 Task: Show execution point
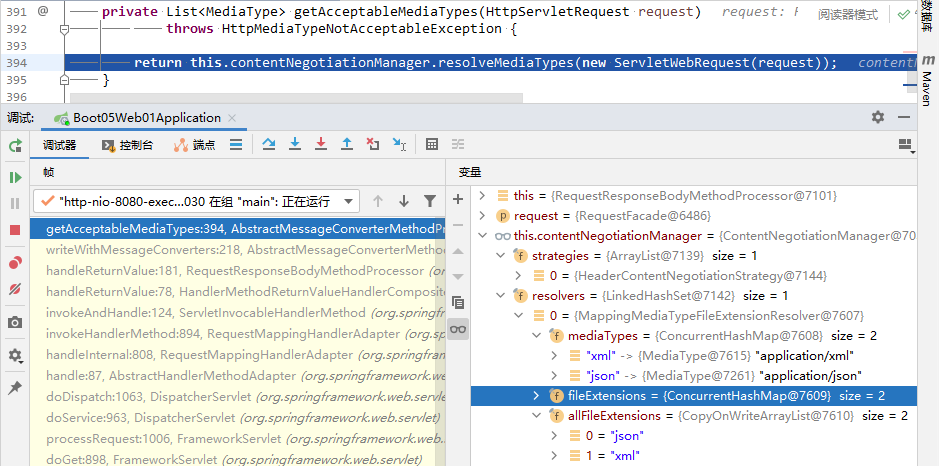(x=236, y=144)
